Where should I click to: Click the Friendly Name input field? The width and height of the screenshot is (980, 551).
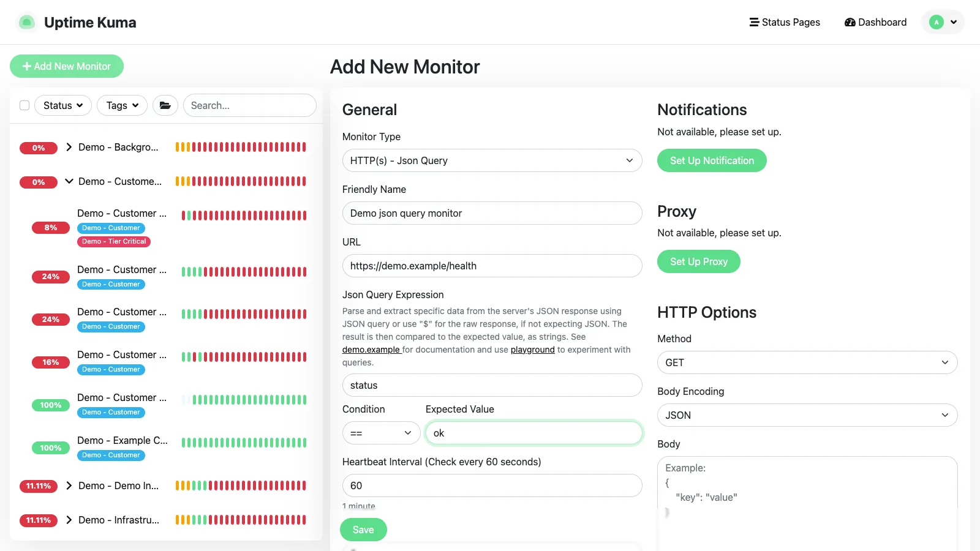point(492,213)
